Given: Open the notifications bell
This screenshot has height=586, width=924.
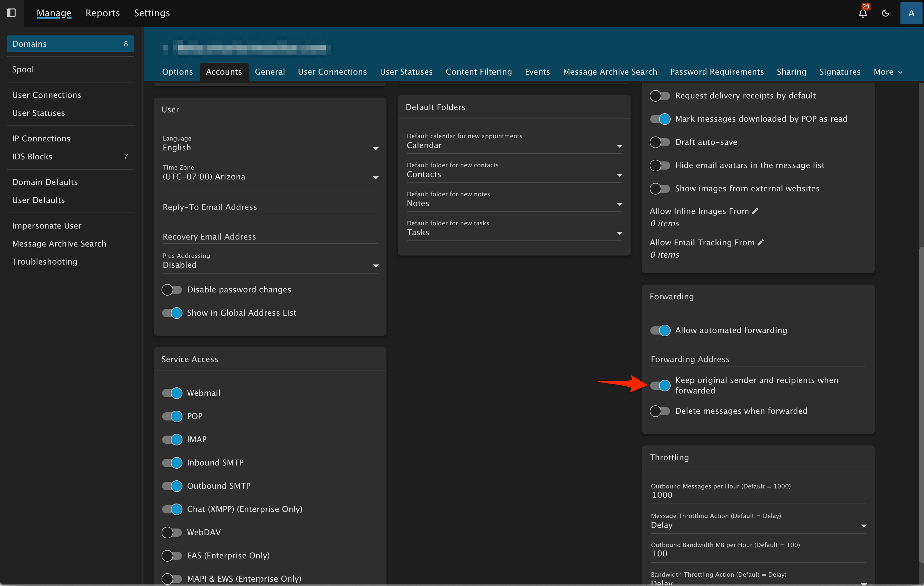Looking at the screenshot, I should coord(863,13).
